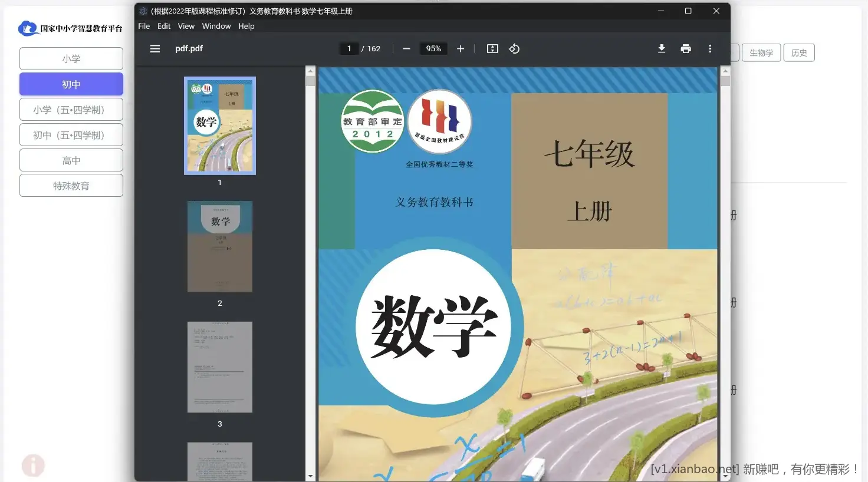
Task: Click the PDF viewer vertical scrollbar
Action: [725, 236]
